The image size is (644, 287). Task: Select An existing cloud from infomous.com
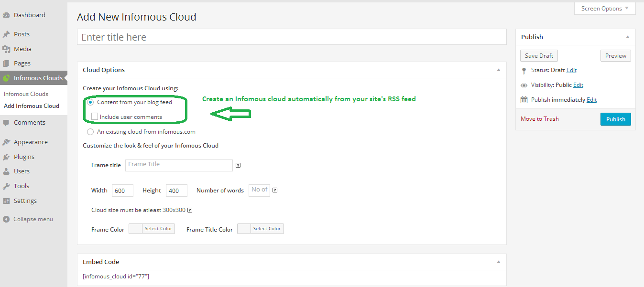point(90,132)
